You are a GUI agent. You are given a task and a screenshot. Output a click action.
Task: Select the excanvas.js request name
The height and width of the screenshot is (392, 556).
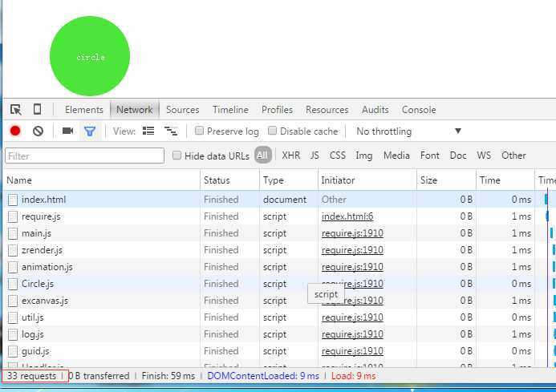[45, 301]
